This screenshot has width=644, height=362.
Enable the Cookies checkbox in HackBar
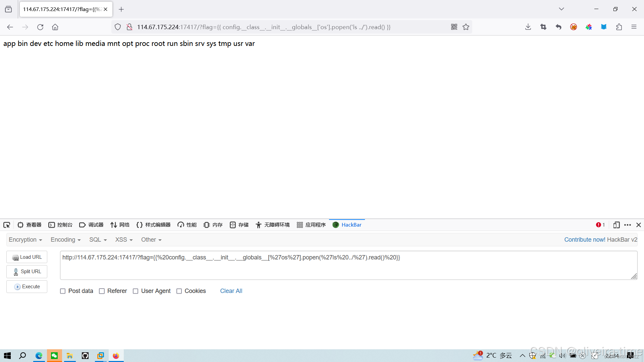click(x=179, y=291)
